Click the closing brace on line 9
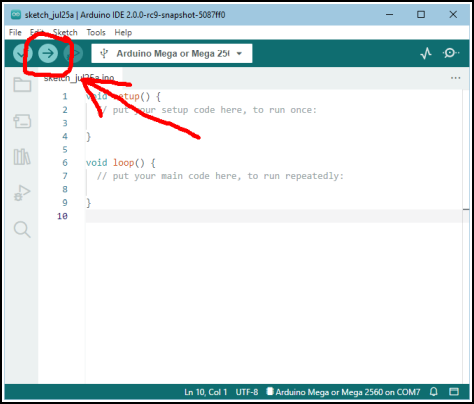 (88, 203)
